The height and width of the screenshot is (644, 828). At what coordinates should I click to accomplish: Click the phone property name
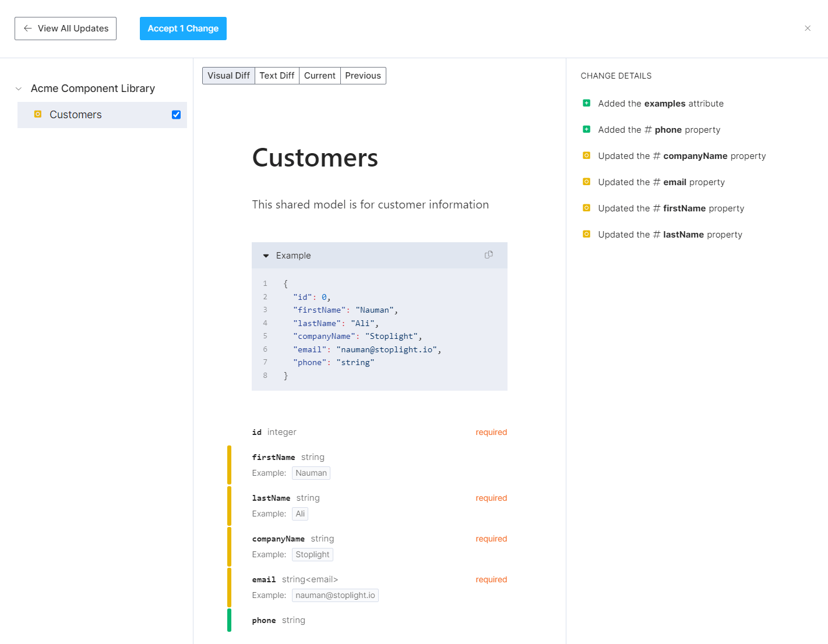coord(264,620)
